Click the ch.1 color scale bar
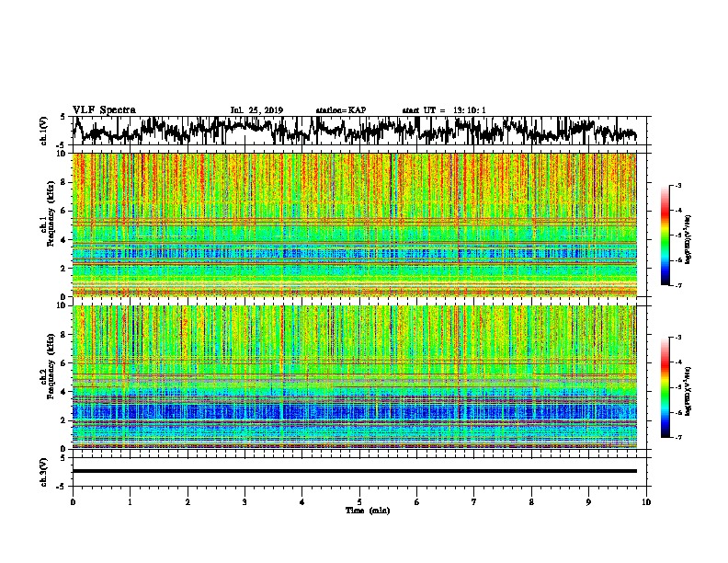 pyautogui.click(x=665, y=236)
